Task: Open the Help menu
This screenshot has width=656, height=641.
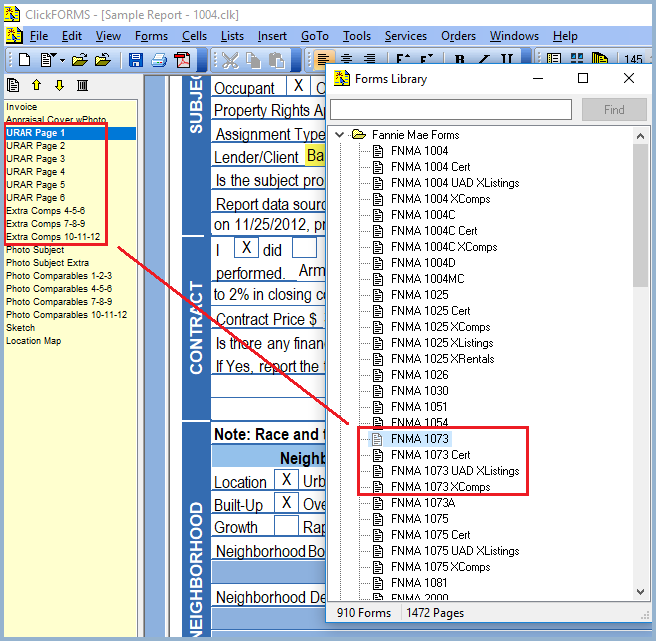Action: tap(565, 36)
